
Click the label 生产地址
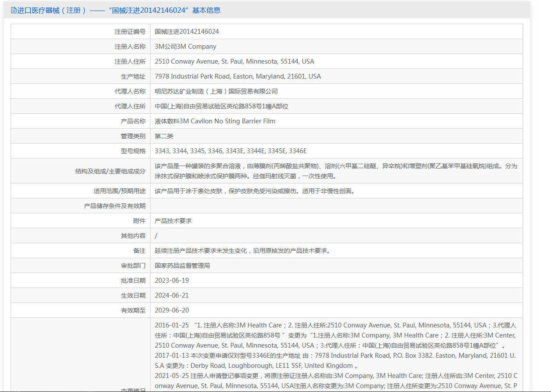click(133, 76)
